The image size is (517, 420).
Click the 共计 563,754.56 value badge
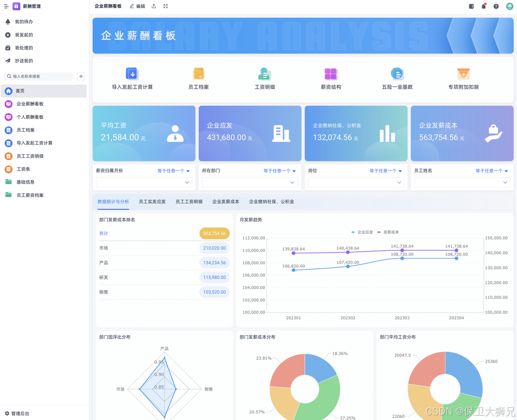[x=215, y=233]
